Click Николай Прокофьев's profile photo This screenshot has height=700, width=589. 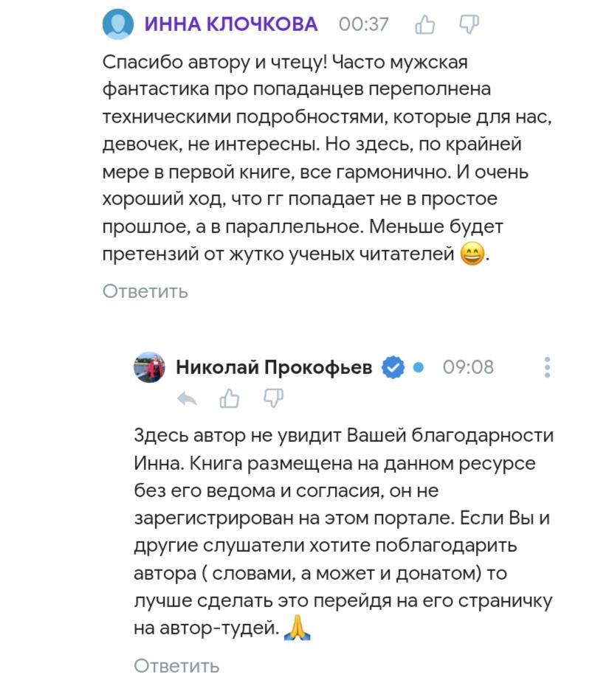point(149,367)
